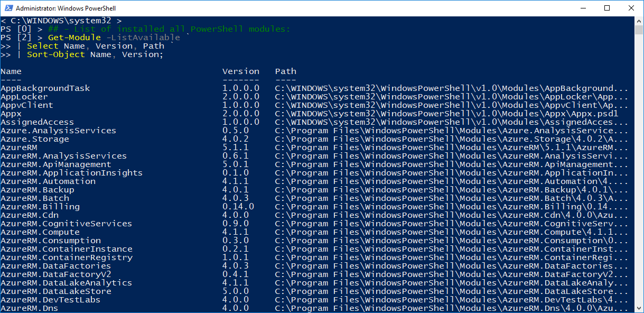
Task: Click the AssignedAccess module name
Action: coord(38,122)
